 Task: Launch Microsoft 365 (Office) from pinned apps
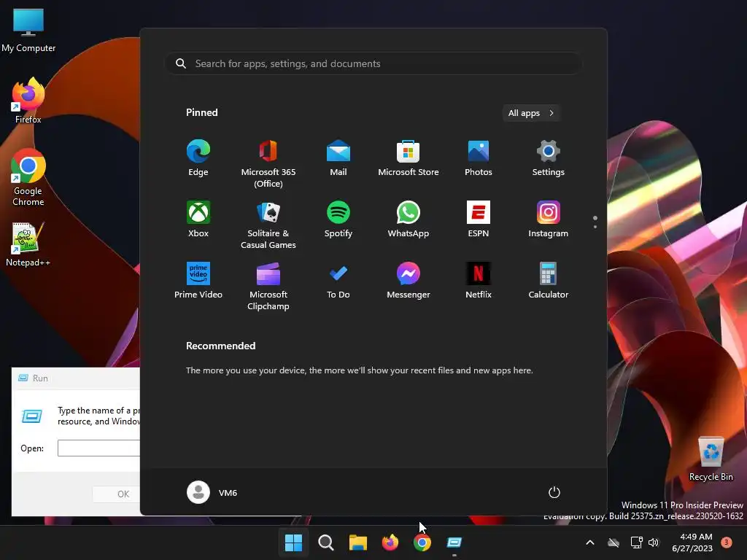[x=268, y=163]
